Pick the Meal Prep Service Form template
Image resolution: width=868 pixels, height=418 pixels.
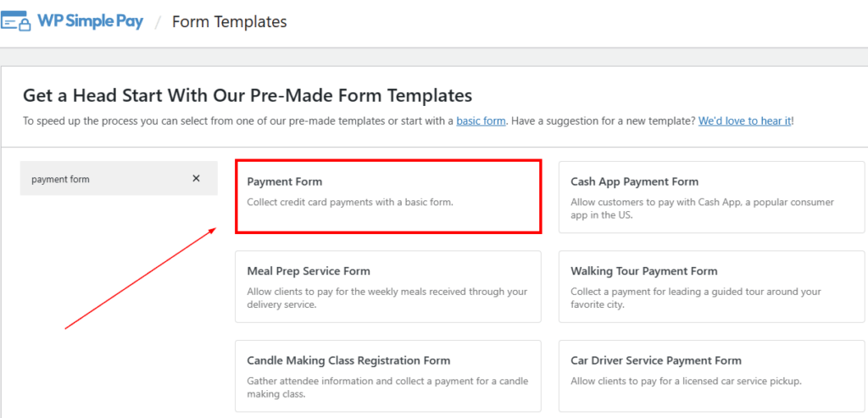click(x=388, y=287)
